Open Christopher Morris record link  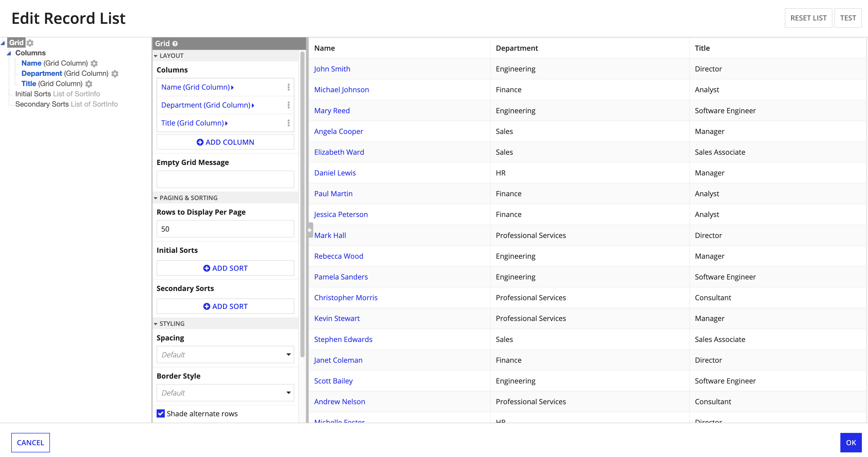(x=346, y=298)
